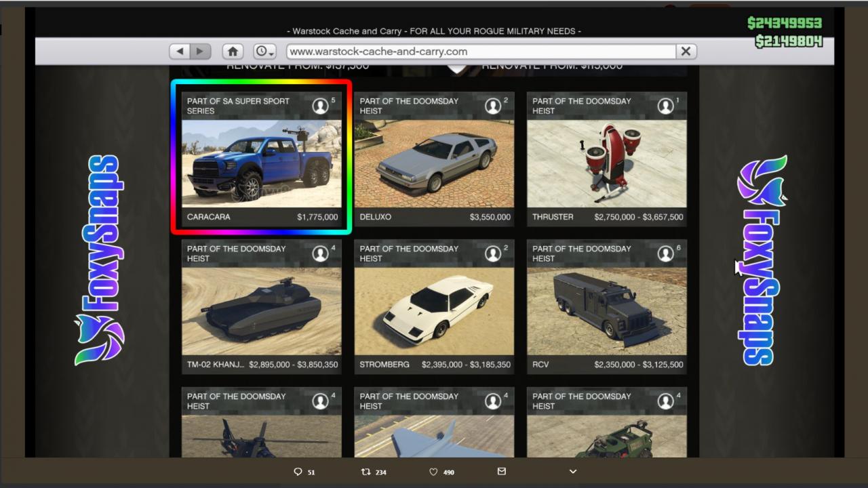Click the STROMBERG name label
868x488 pixels.
(x=384, y=365)
